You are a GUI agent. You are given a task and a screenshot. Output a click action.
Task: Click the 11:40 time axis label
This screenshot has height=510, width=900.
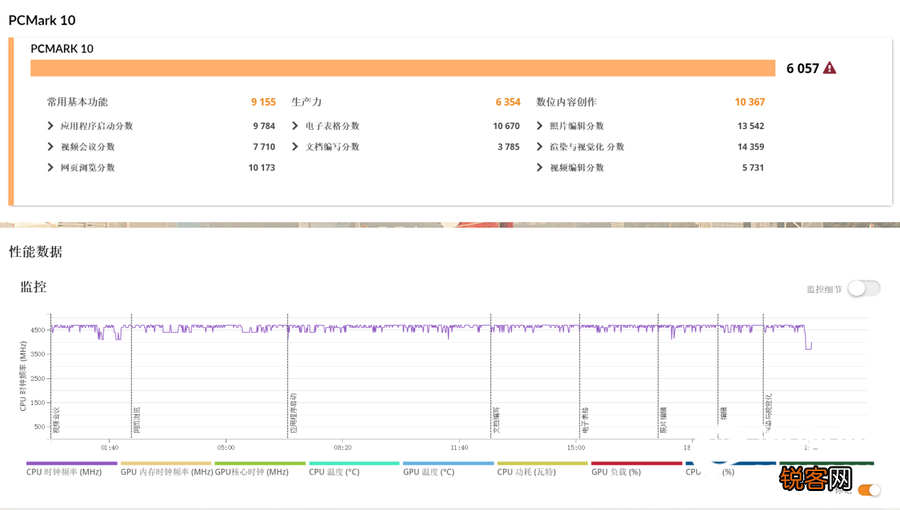point(459,447)
